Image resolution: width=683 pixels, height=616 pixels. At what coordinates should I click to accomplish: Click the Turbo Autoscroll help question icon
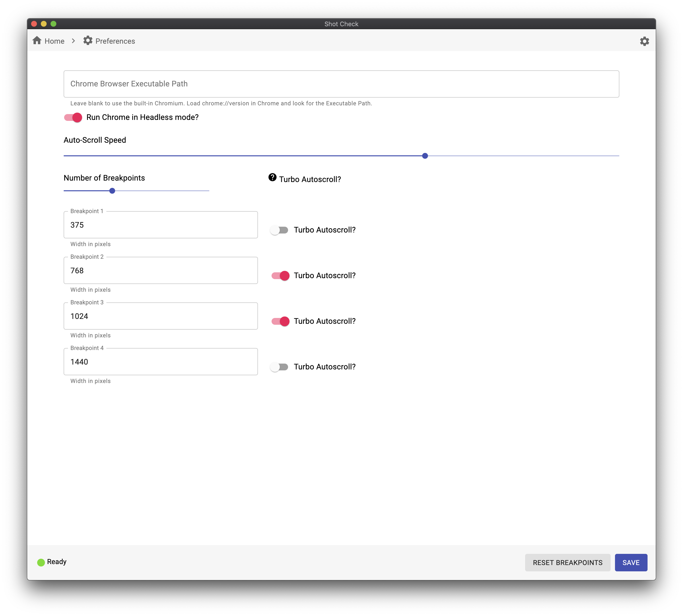pyautogui.click(x=272, y=177)
